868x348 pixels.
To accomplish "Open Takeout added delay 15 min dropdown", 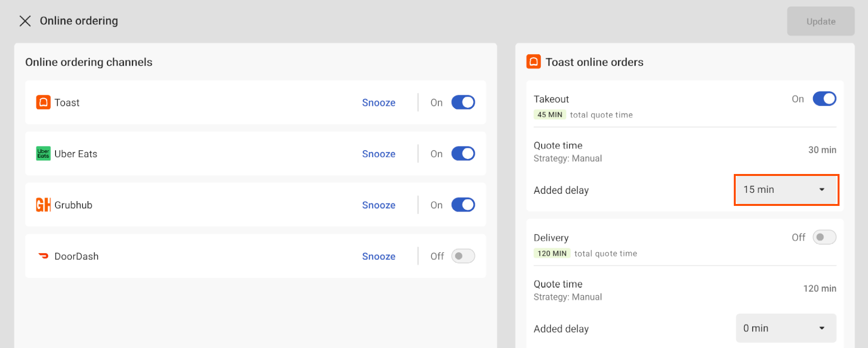I will (x=786, y=190).
